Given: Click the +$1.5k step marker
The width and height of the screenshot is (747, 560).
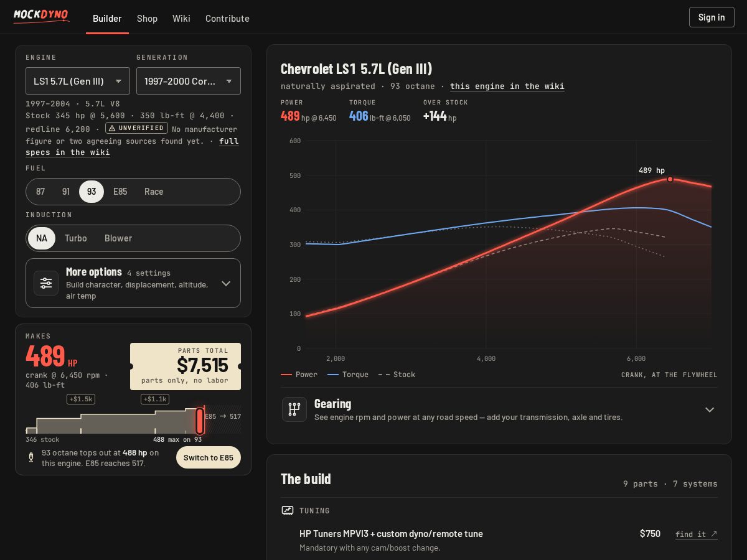Looking at the screenshot, I should 81,399.
